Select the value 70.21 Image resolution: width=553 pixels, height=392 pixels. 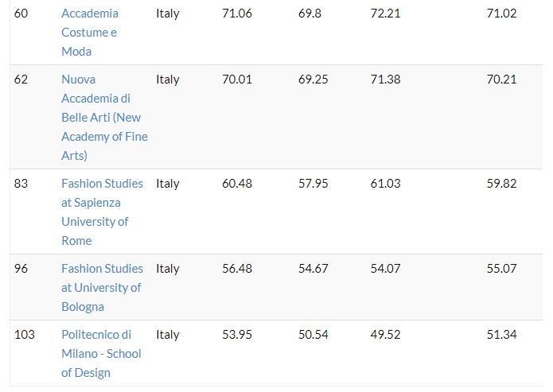[501, 80]
